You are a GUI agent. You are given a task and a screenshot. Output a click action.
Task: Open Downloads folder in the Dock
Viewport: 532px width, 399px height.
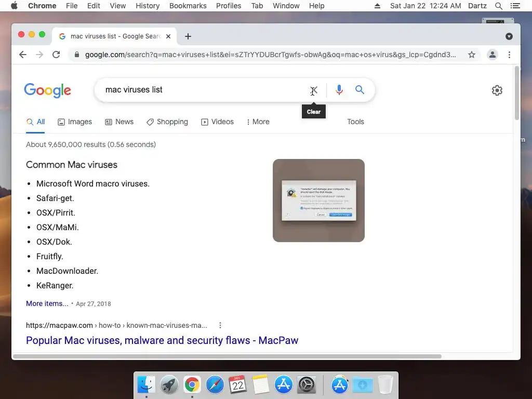[x=363, y=385]
